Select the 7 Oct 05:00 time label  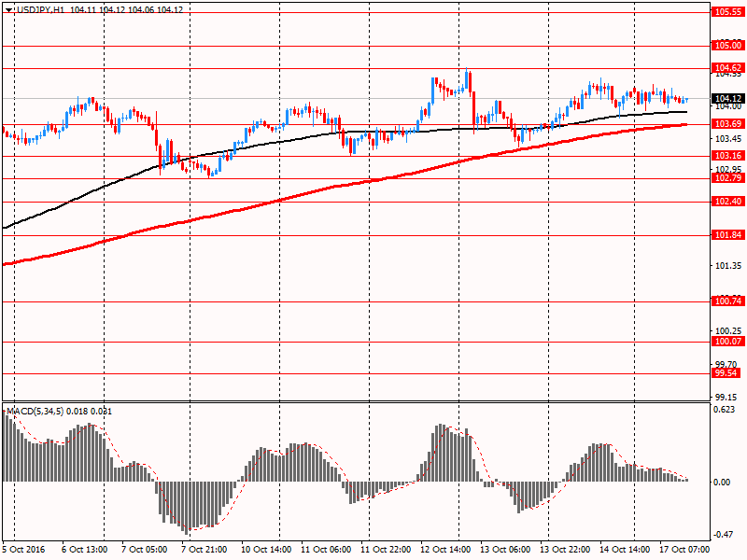(145, 549)
